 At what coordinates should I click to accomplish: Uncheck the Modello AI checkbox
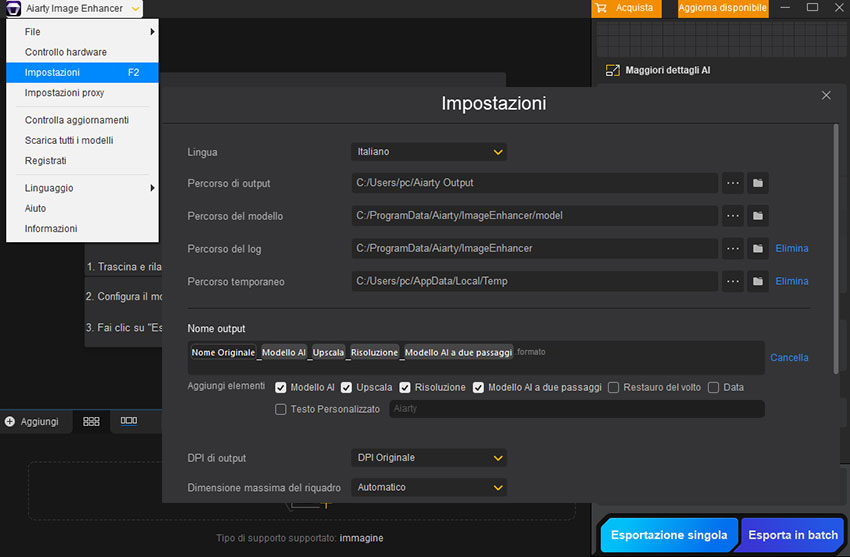coord(280,387)
